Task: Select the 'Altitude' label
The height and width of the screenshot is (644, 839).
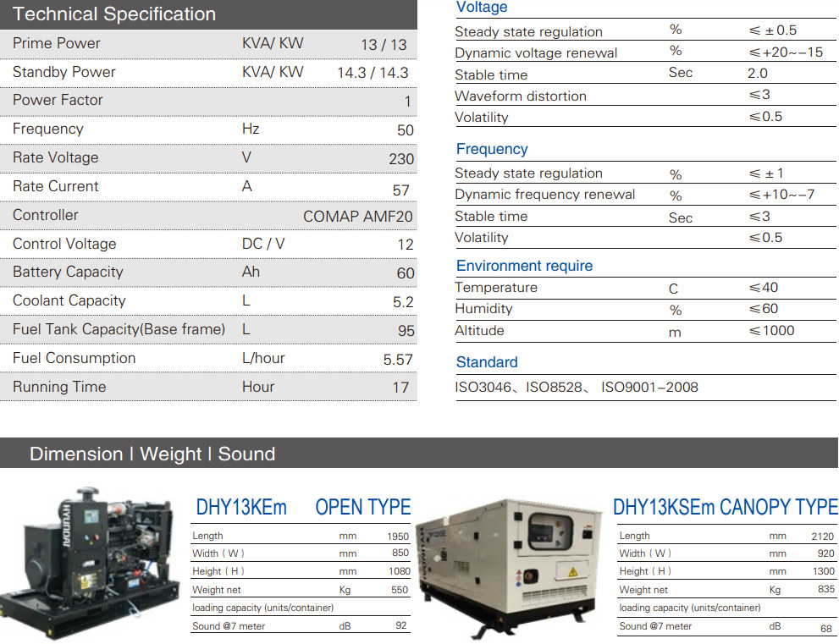Action: 479,331
